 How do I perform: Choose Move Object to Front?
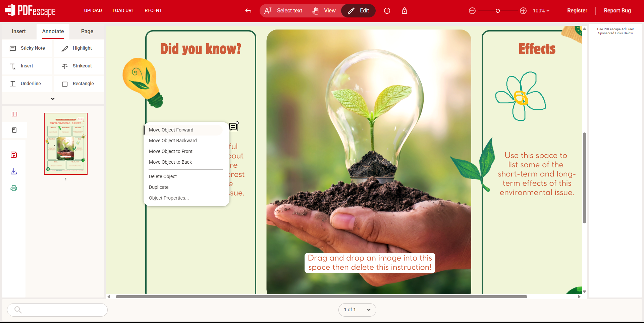tap(171, 151)
